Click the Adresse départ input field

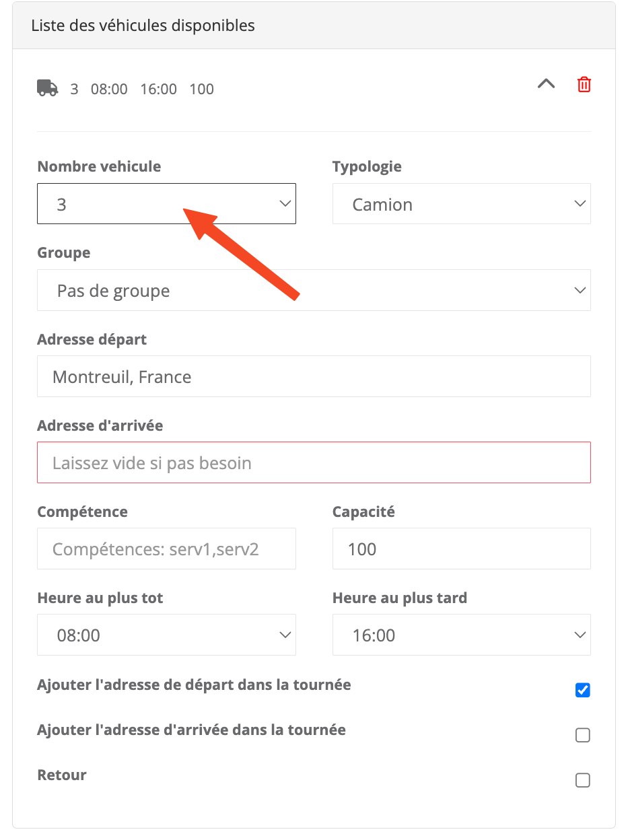tap(314, 377)
